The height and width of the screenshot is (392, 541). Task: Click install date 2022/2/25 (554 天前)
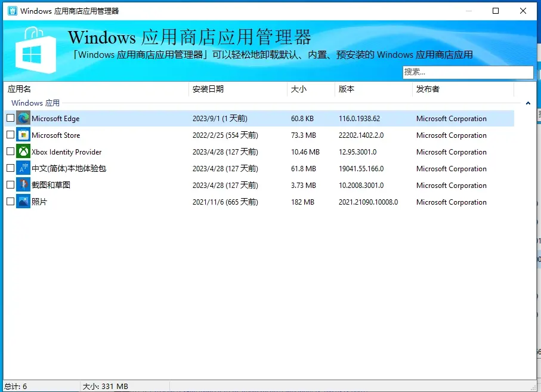coord(225,135)
